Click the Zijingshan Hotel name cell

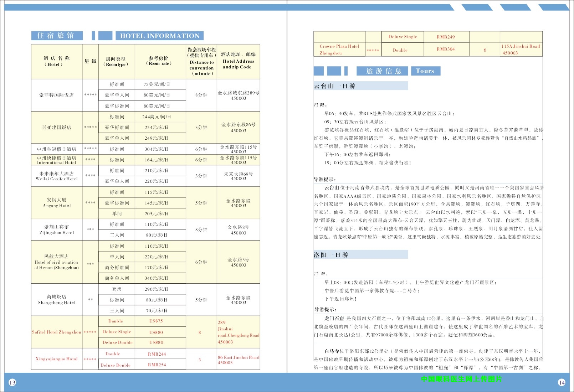(x=57, y=230)
